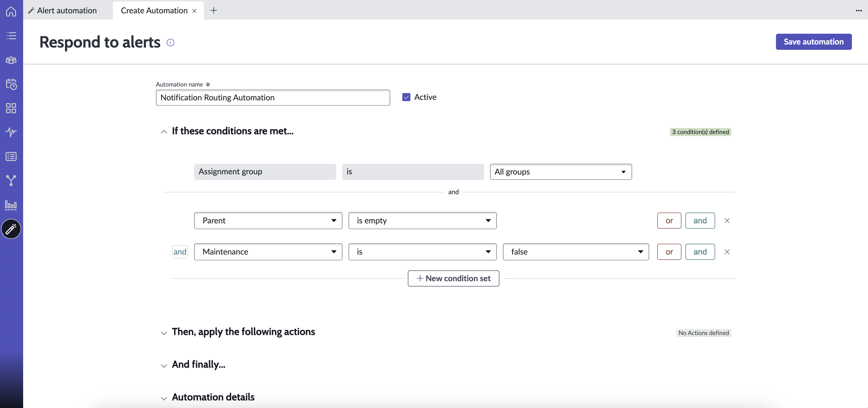Open the bar chart reports sidebar icon

tap(11, 205)
